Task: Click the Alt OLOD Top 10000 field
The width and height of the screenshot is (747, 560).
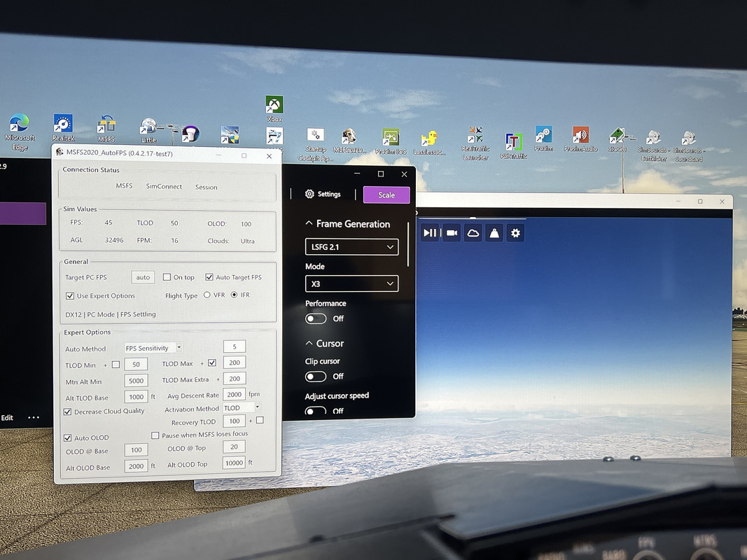Action: (234, 463)
